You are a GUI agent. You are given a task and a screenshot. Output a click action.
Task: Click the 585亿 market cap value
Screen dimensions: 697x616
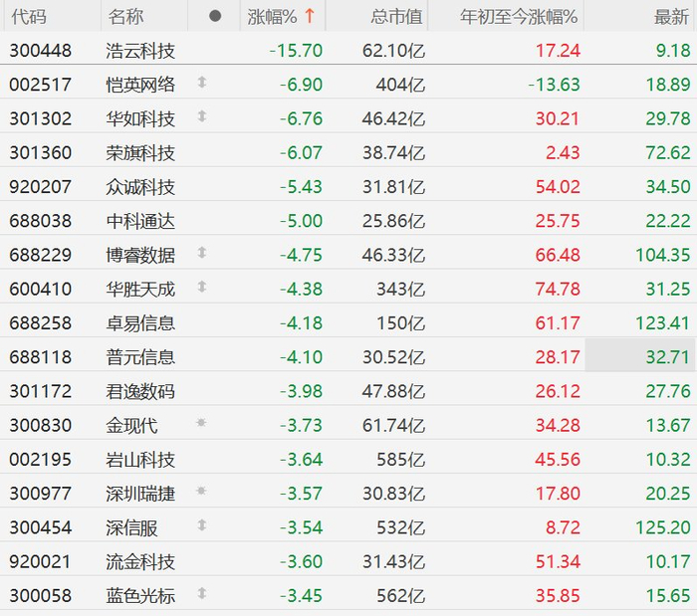pyautogui.click(x=401, y=459)
